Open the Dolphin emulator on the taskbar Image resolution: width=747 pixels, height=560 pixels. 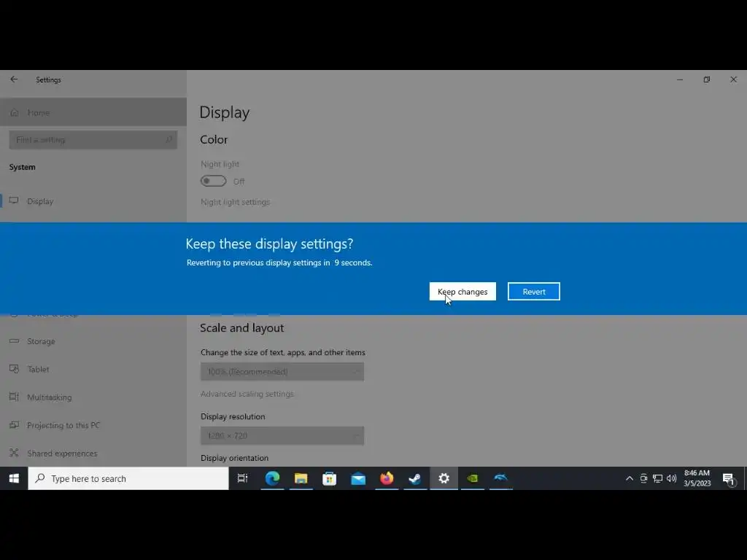point(500,478)
